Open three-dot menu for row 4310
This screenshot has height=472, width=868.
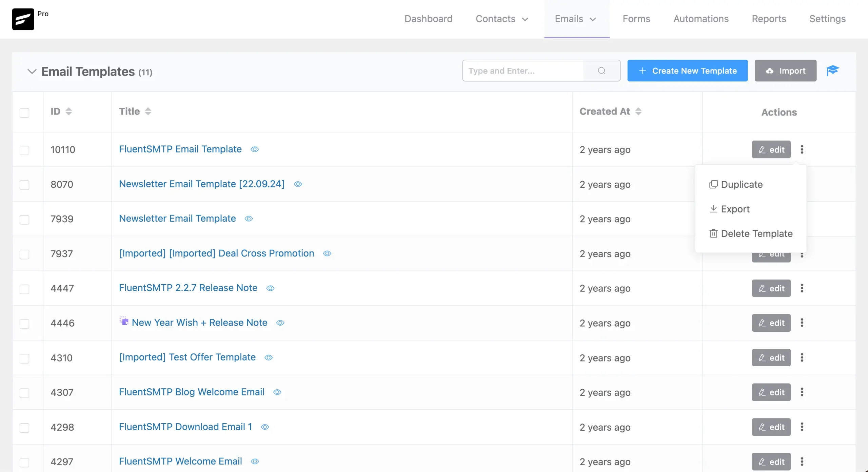[x=802, y=357]
